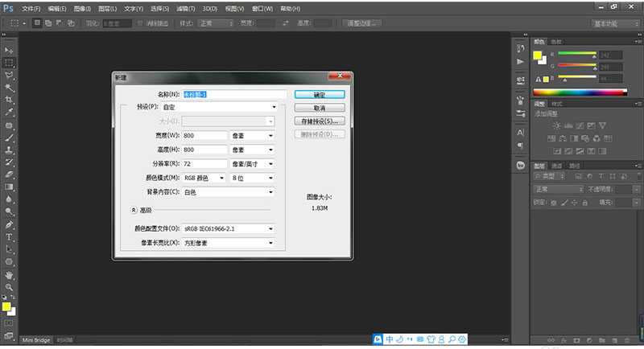Collapse the 高级 advanced section
The width and height of the screenshot is (644, 349).
134,210
